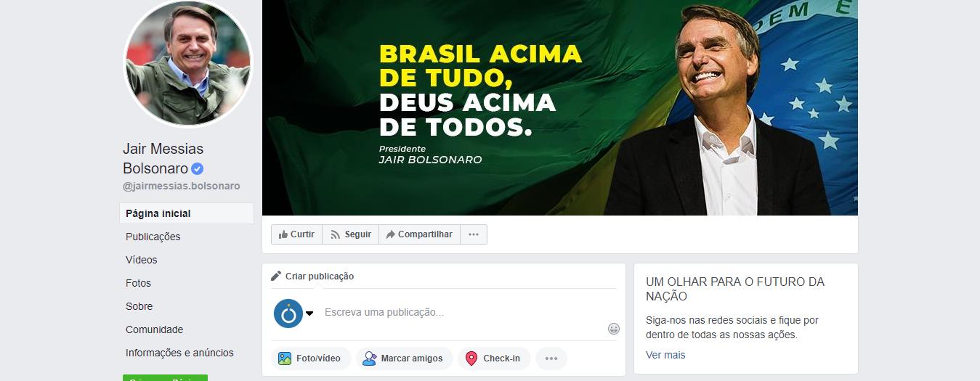The image size is (980, 381).
Task: Open more post options three-dots button
Action: (x=551, y=359)
